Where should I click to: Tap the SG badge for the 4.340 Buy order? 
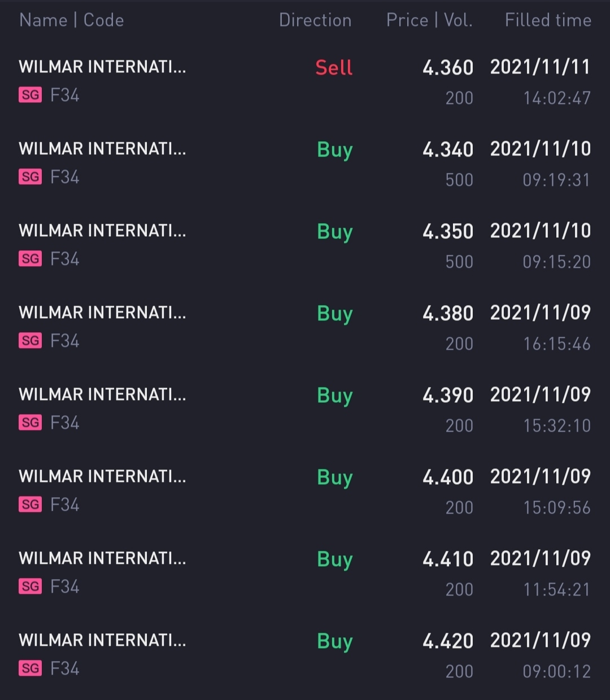pos(30,177)
